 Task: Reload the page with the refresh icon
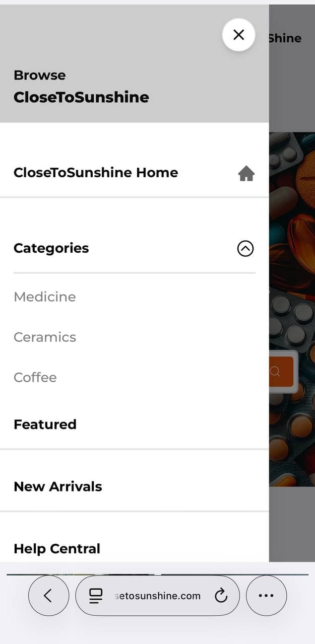221,596
